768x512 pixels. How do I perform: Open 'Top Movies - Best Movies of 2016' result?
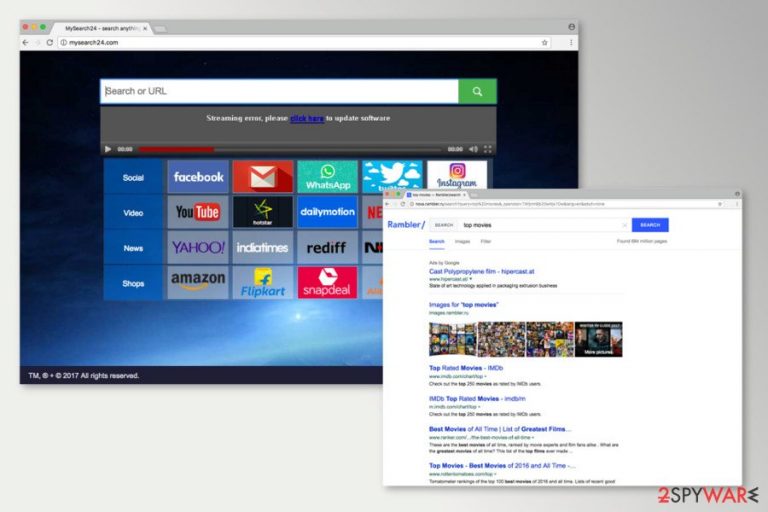click(x=502, y=466)
